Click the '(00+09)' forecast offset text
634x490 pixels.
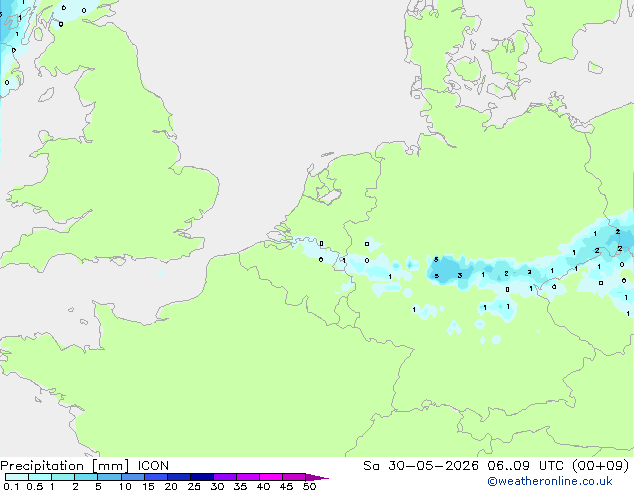point(601,466)
